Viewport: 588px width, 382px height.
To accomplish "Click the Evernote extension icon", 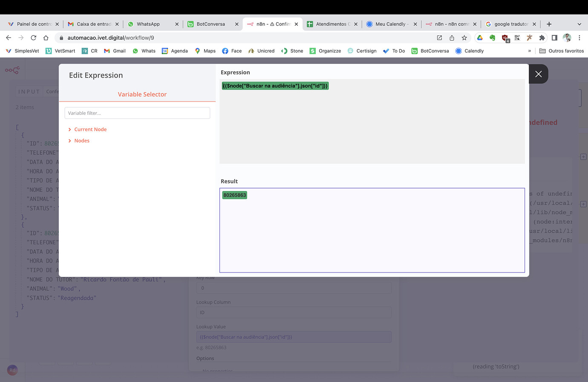I will point(493,38).
